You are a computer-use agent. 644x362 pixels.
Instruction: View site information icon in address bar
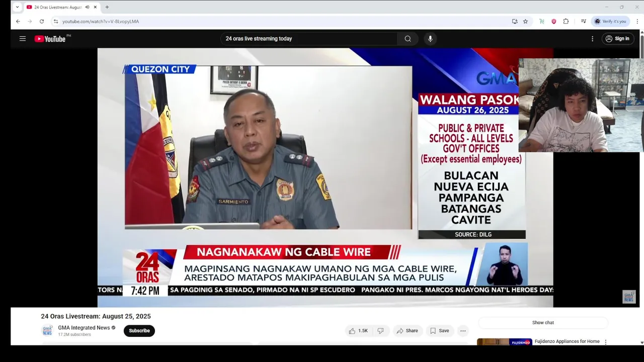tap(56, 21)
